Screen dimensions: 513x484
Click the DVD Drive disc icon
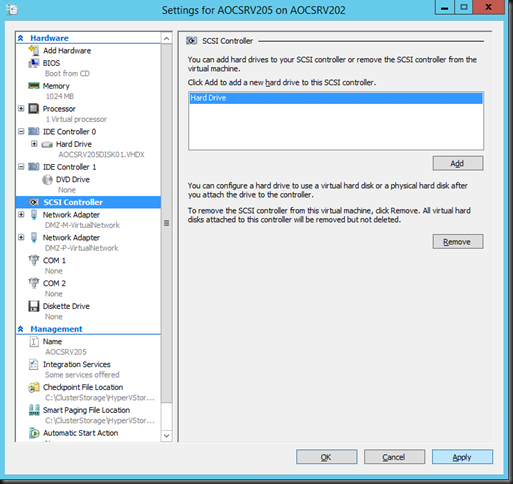point(47,180)
